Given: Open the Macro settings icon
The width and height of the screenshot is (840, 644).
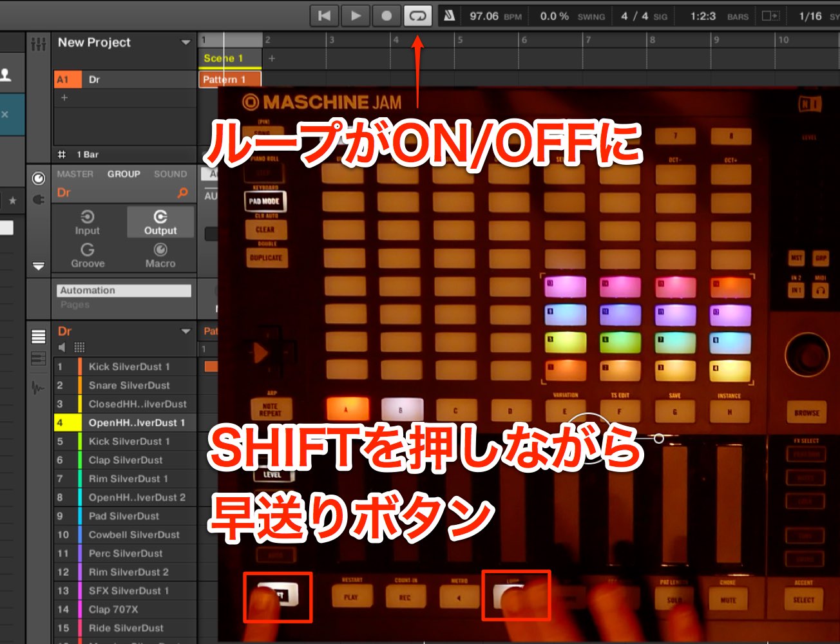Looking at the screenshot, I should tap(160, 256).
